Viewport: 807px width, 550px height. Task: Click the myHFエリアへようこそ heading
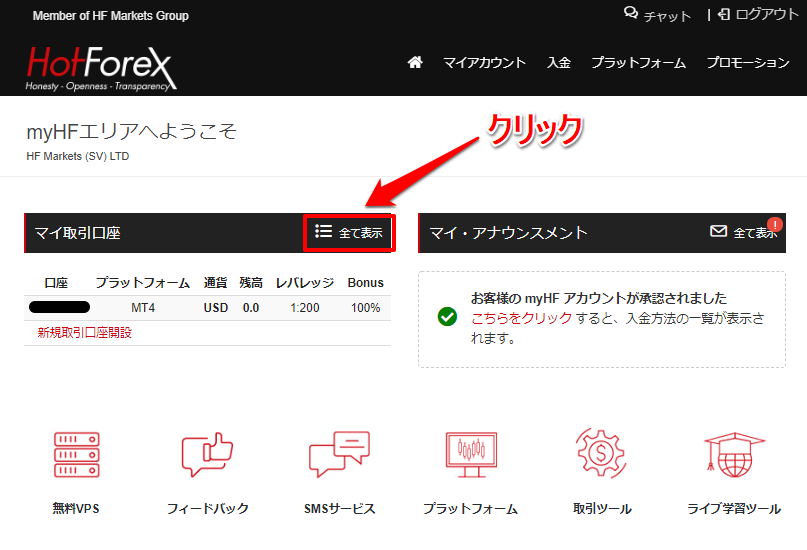tap(132, 132)
